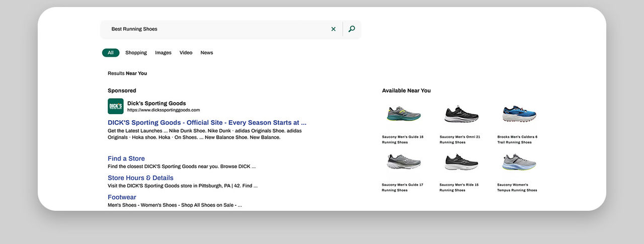Viewport: 644px width, 244px height.
Task: Open the Brooks Men's Caldera 6 shoe image
Action: coord(519,114)
